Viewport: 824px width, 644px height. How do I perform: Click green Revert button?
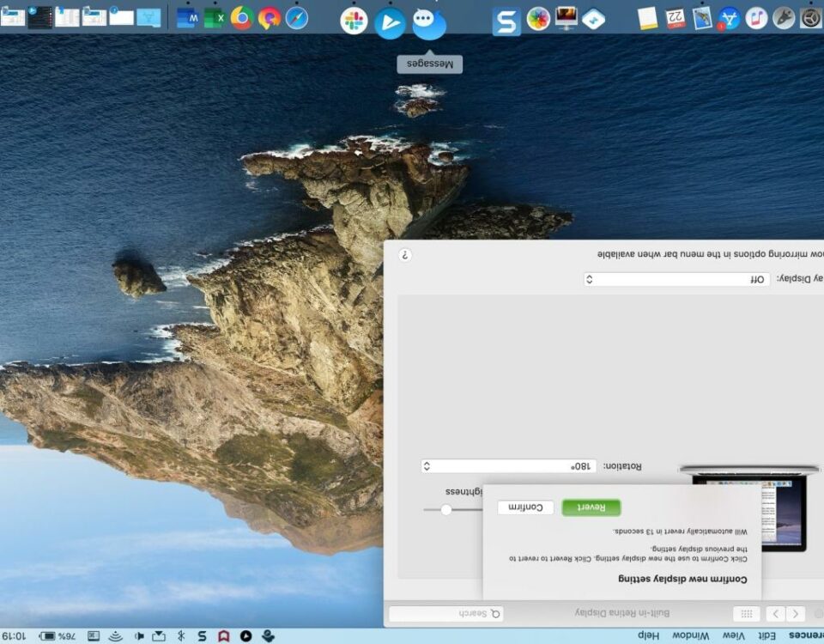tap(591, 507)
